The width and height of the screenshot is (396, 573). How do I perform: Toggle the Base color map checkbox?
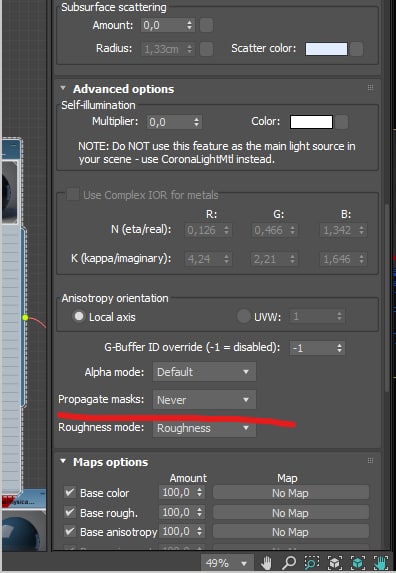(69, 492)
